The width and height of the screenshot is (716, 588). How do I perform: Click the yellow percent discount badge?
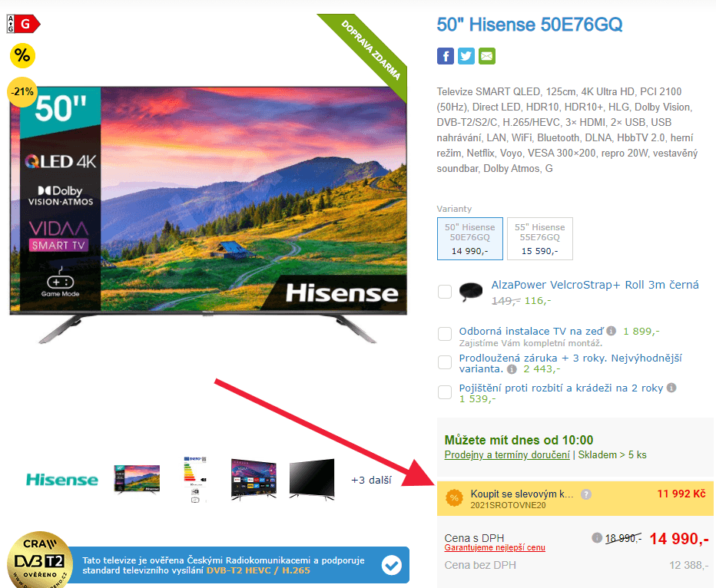coord(22,55)
